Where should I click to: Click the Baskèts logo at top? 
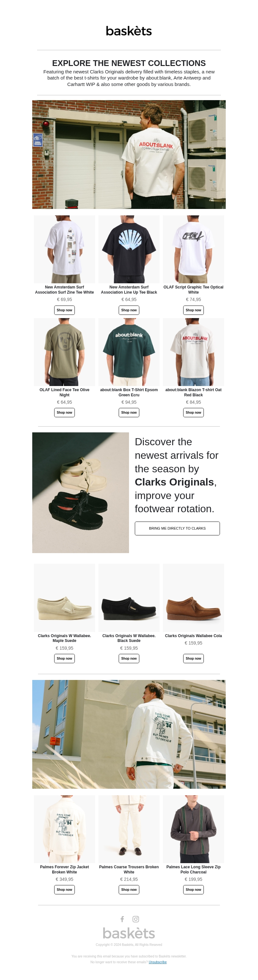tap(129, 31)
